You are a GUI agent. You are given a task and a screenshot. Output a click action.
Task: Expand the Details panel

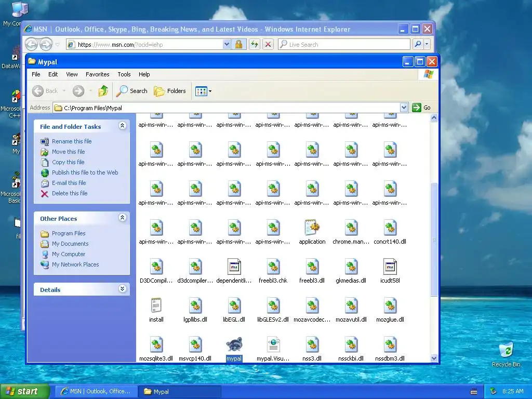point(123,289)
